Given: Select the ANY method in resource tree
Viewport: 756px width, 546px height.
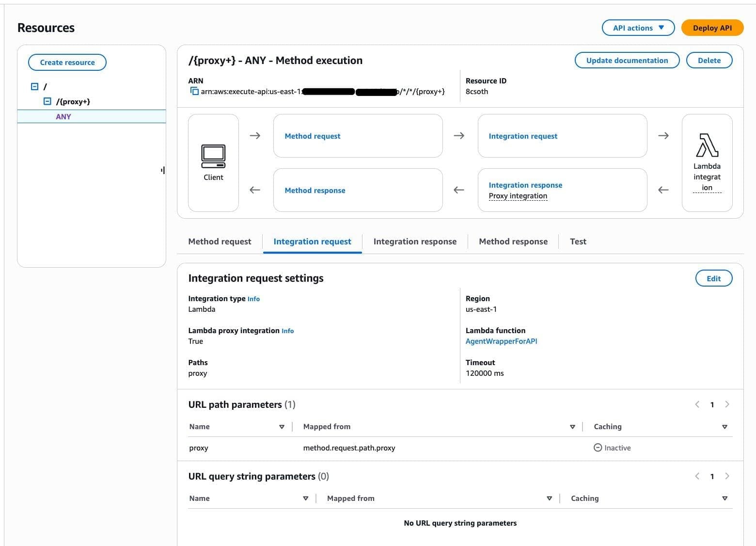Looking at the screenshot, I should coord(63,117).
